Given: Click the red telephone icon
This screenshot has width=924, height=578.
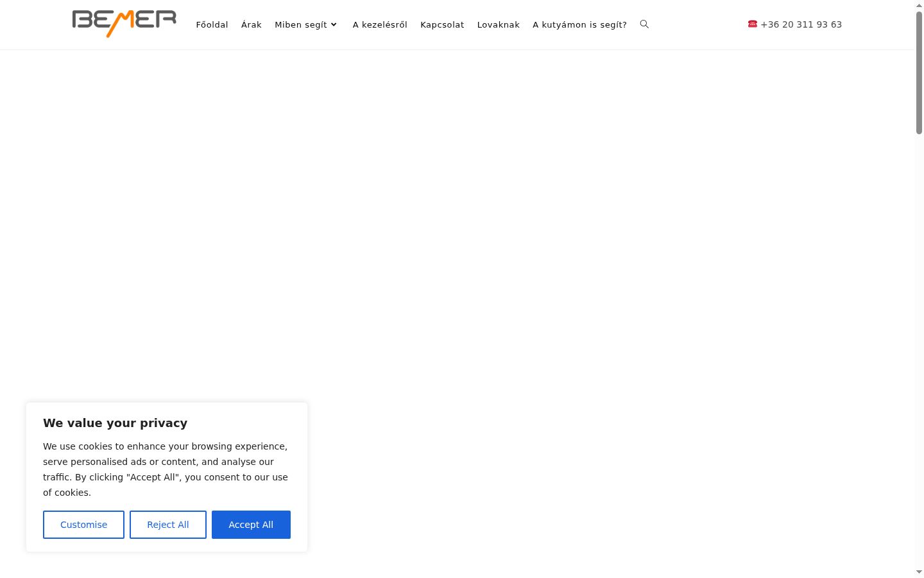Looking at the screenshot, I should coord(753,24).
